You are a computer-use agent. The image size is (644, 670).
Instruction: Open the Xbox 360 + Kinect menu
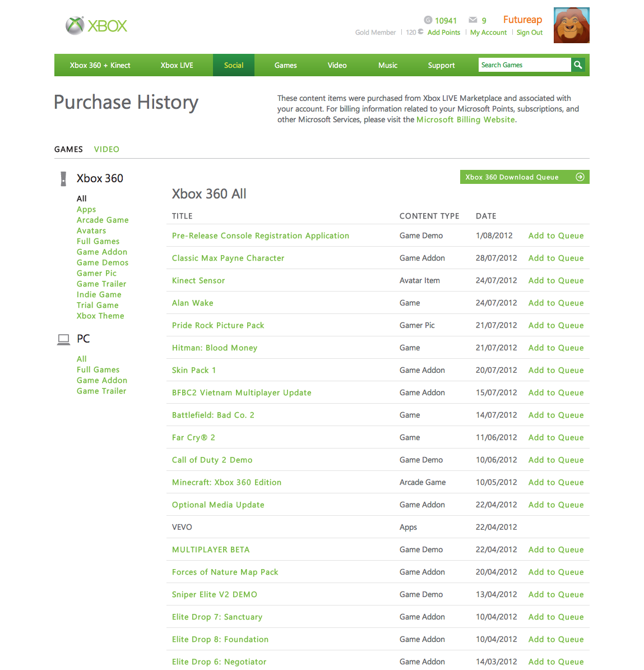[100, 66]
